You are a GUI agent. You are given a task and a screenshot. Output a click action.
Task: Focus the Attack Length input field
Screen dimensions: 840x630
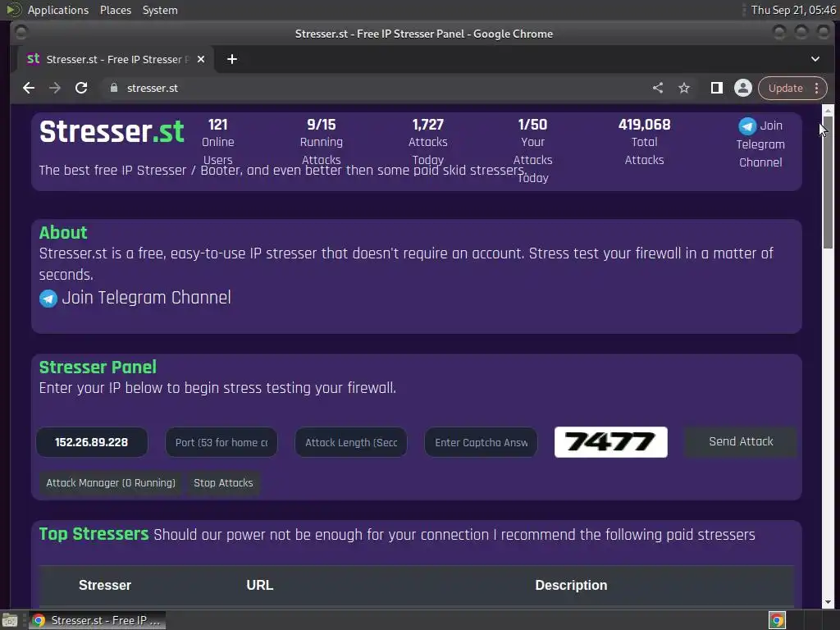351,442
